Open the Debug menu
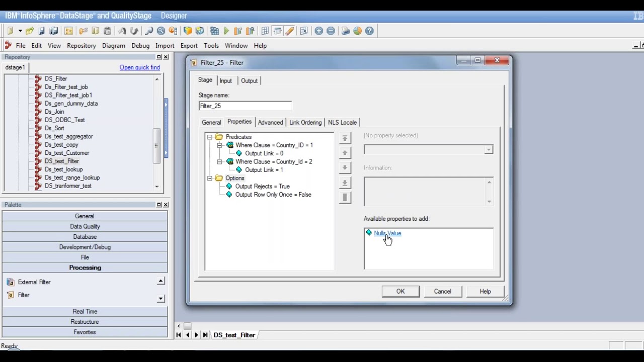 coord(140,46)
